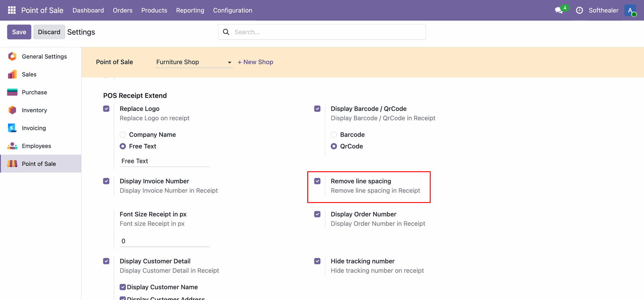Click the Purchase sidebar icon

pyautogui.click(x=12, y=92)
